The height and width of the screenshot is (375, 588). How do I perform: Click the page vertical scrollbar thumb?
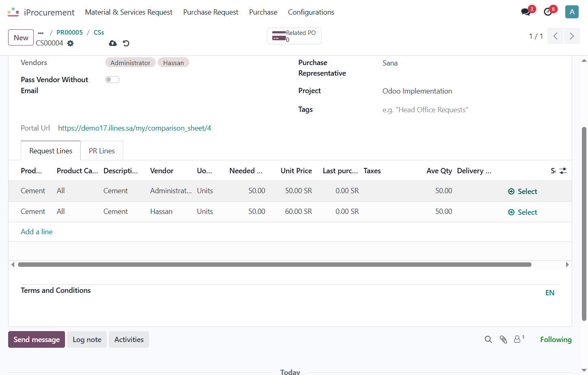pos(584,224)
